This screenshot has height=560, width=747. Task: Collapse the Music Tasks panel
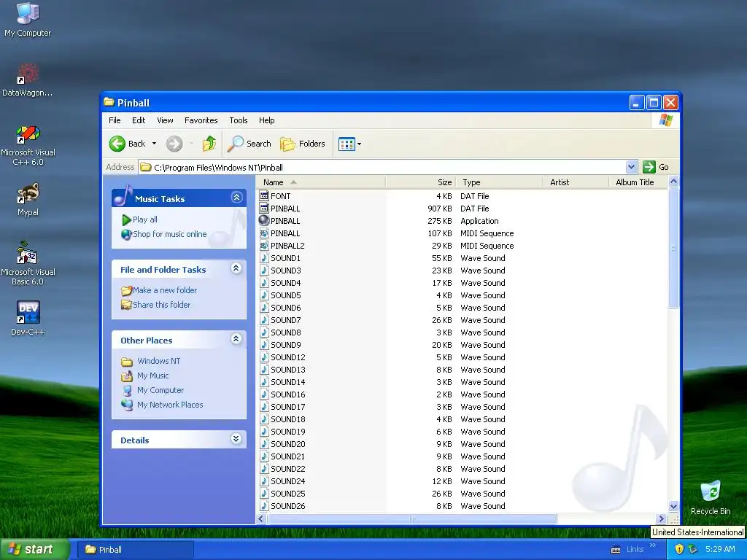point(236,197)
